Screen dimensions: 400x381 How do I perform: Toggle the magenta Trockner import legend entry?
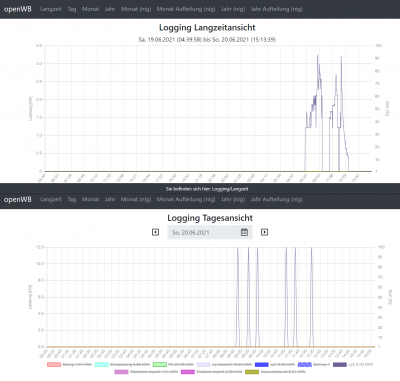click(211, 372)
